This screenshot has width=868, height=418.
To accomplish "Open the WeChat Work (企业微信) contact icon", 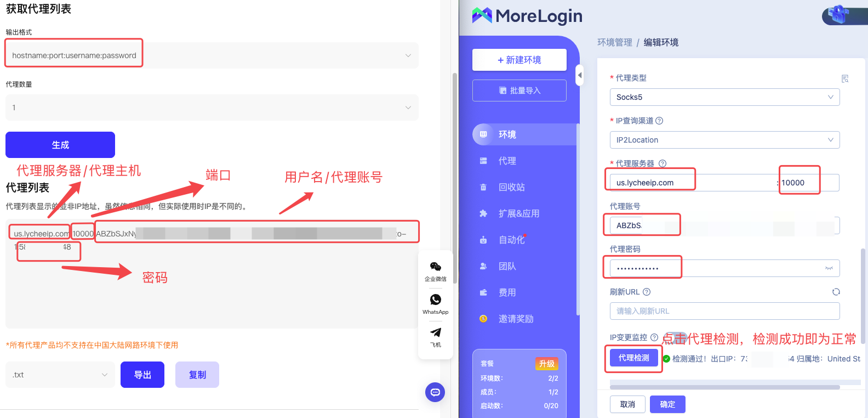I will pyautogui.click(x=436, y=271).
